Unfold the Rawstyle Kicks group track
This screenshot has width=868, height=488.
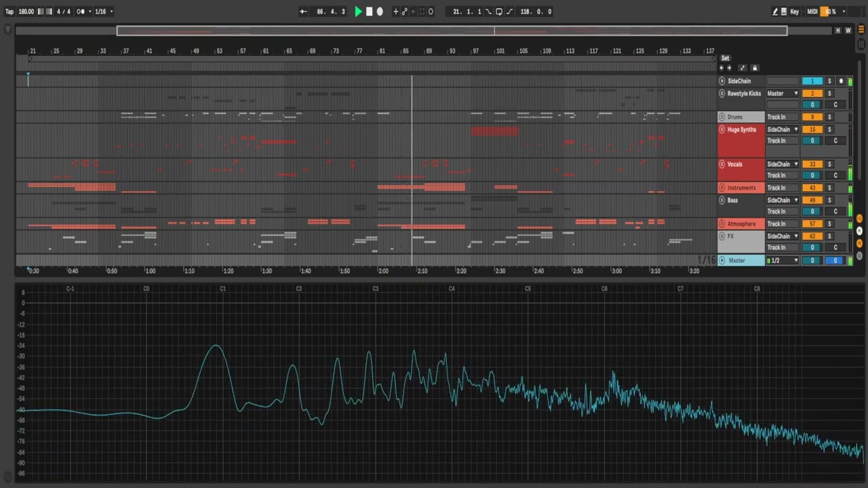tap(722, 94)
